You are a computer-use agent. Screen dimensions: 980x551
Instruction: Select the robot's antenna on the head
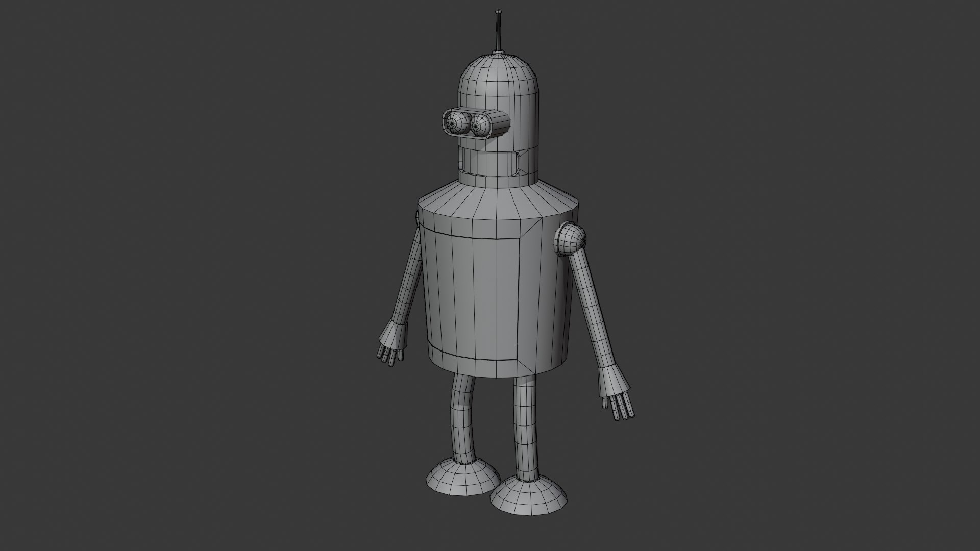point(498,31)
